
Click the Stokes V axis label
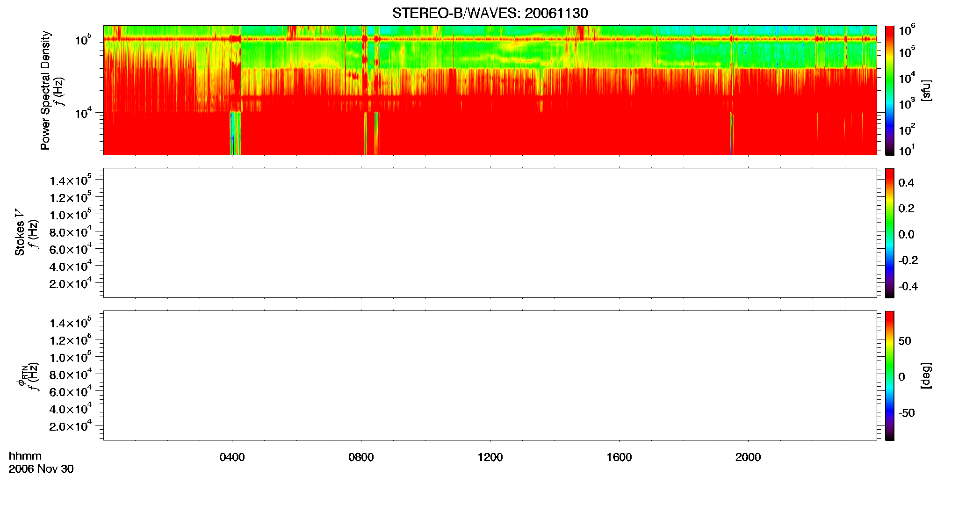pos(20,232)
